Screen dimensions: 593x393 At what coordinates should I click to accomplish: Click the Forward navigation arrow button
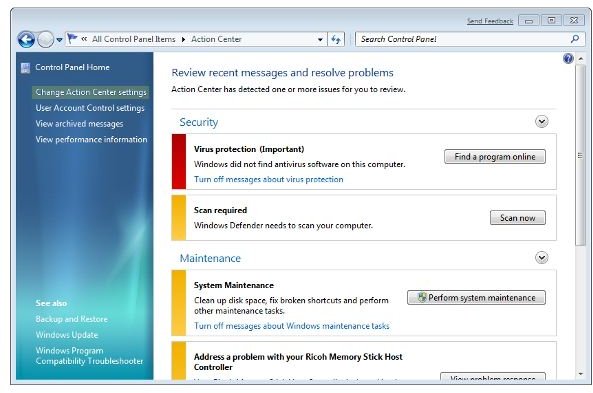[46, 39]
